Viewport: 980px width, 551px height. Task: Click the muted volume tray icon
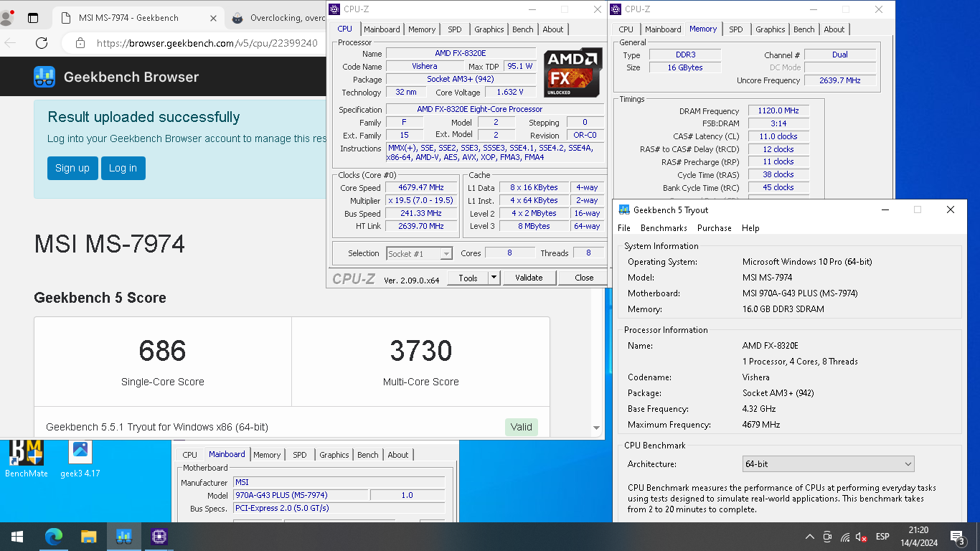(862, 537)
